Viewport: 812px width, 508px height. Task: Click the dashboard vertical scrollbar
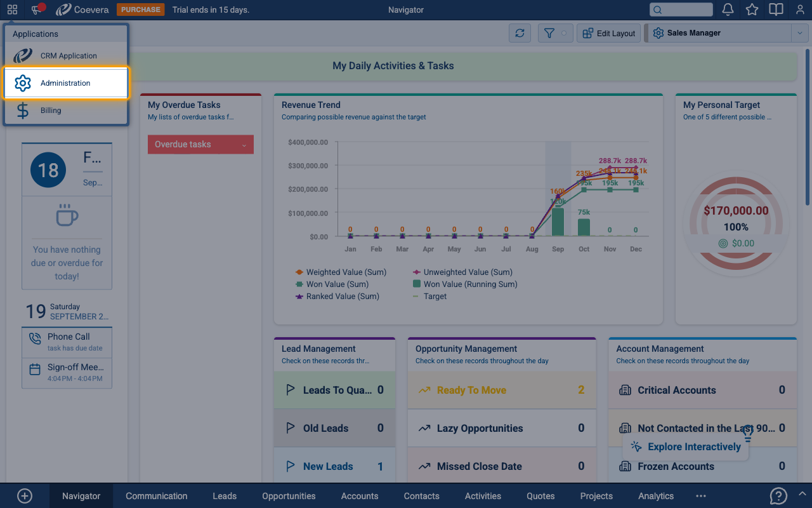tap(808, 127)
